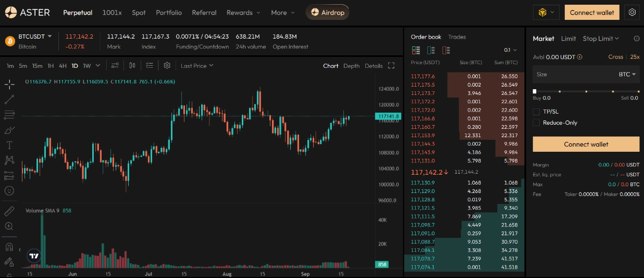The height and width of the screenshot is (278, 644).
Task: Show both bids and asks order book view
Action: tap(416, 51)
